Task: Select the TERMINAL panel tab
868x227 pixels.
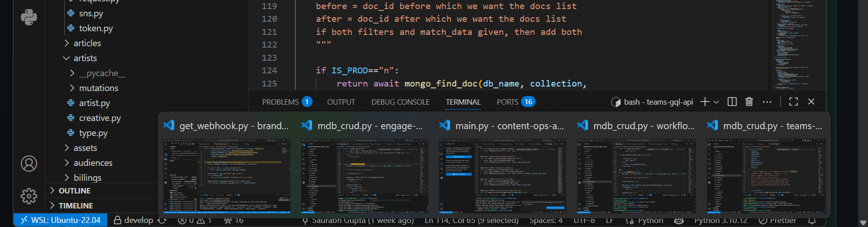Action: click(463, 102)
